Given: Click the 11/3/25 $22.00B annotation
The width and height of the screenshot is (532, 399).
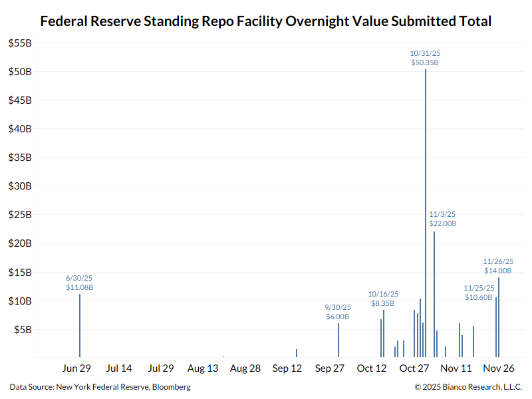Looking at the screenshot, I should 444,219.
